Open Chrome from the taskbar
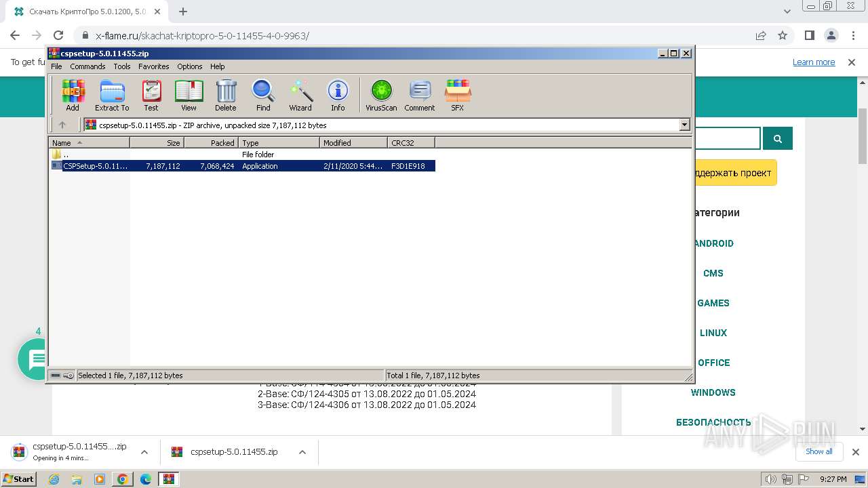The width and height of the screenshot is (868, 488). pyautogui.click(x=123, y=479)
